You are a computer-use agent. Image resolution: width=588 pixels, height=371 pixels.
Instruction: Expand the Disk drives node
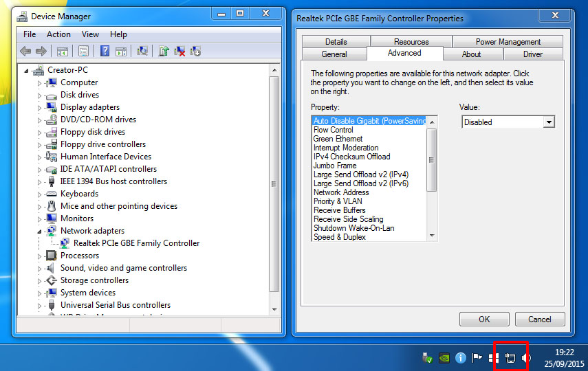[x=39, y=95]
